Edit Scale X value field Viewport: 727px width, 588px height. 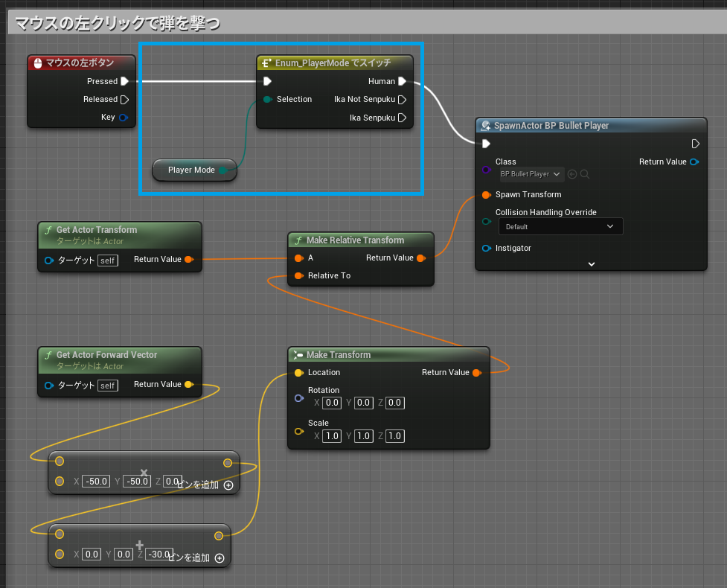click(332, 436)
